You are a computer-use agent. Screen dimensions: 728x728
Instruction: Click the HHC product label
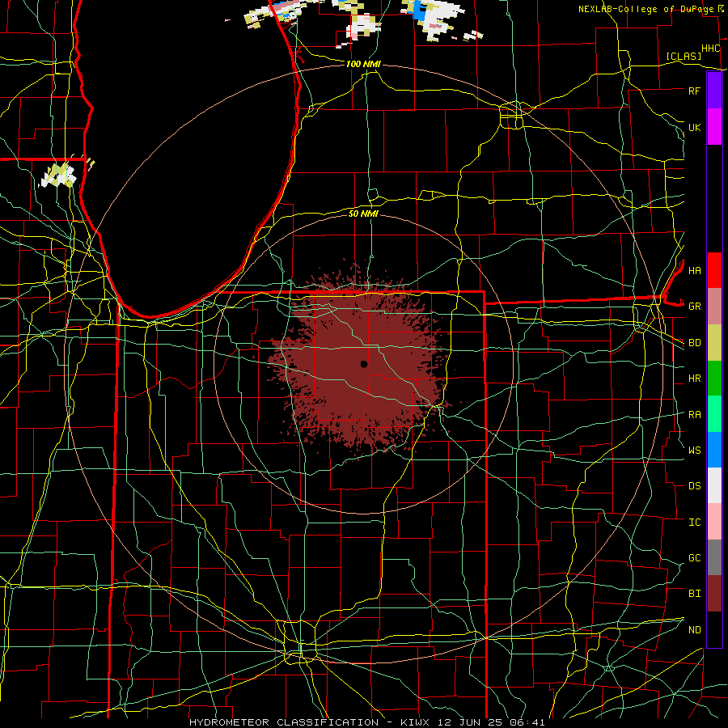(x=711, y=49)
